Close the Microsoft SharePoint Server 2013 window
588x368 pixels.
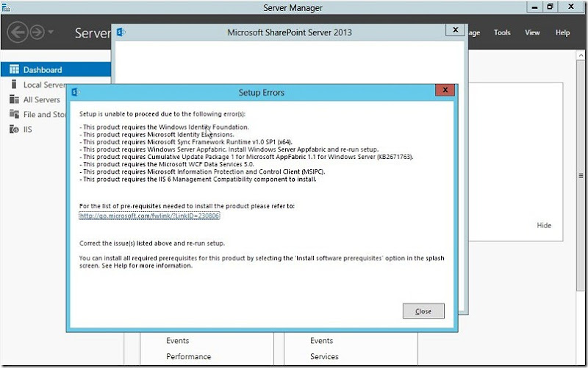[455, 30]
